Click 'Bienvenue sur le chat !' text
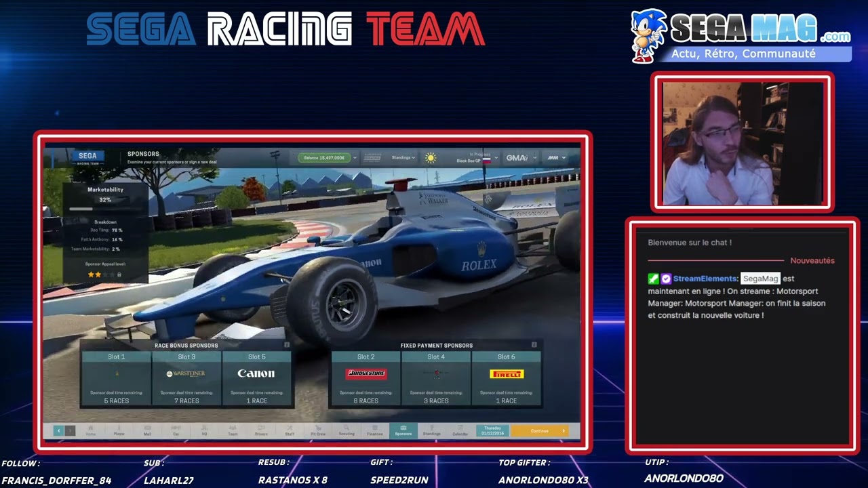 690,243
